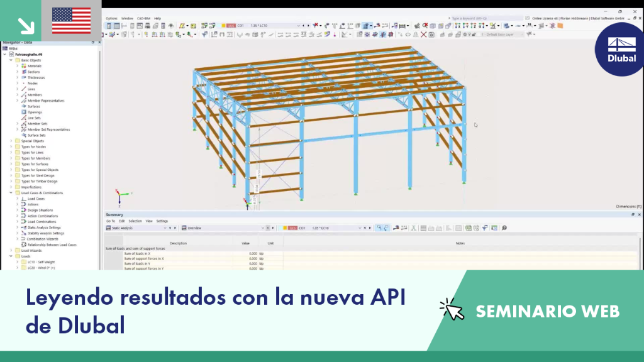The width and height of the screenshot is (644, 362).
Task: Open the Window menu
Action: [x=127, y=18]
